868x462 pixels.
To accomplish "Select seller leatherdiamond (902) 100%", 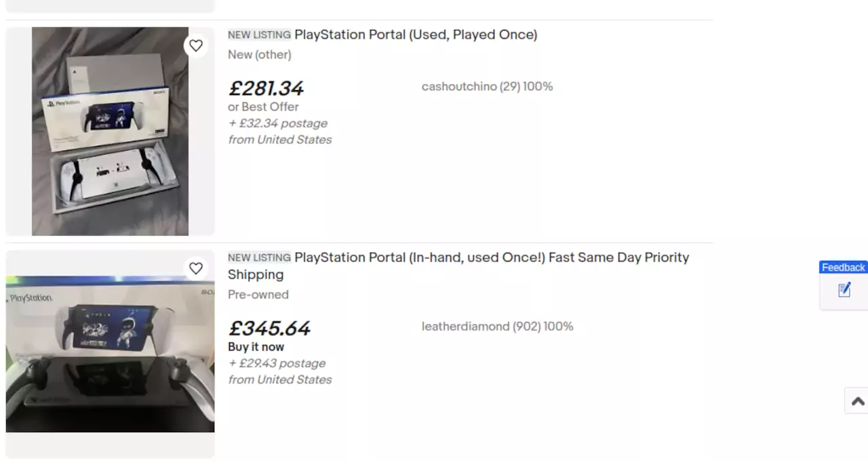I will (x=497, y=327).
